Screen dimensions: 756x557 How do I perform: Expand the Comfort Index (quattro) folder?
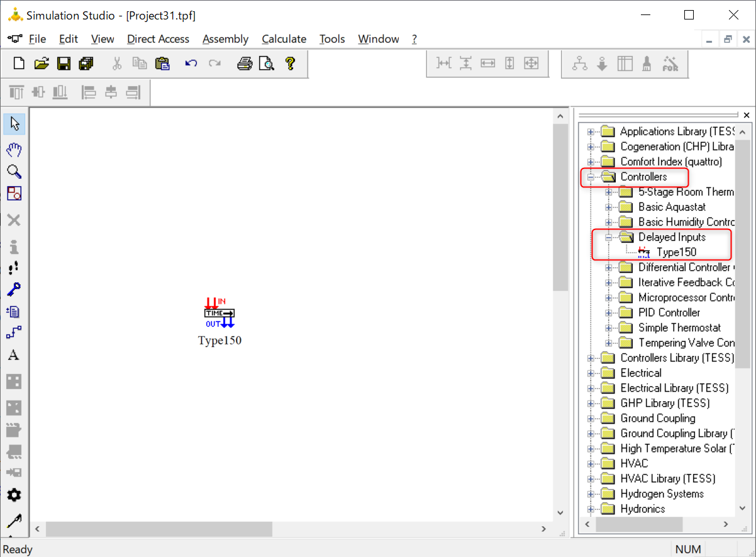tap(591, 162)
